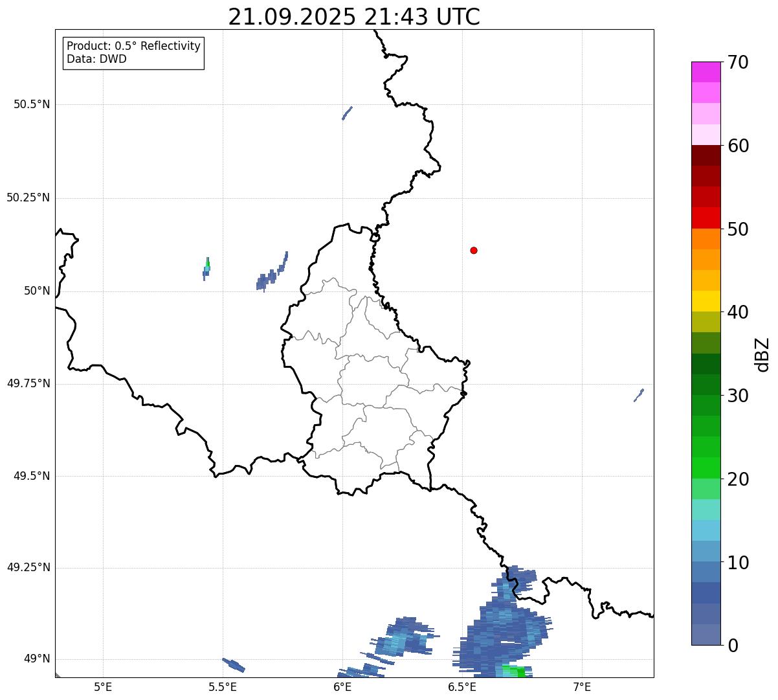The width and height of the screenshot is (778, 700).
Task: Click the 50.25°N latitude label
Action: [x=28, y=198]
